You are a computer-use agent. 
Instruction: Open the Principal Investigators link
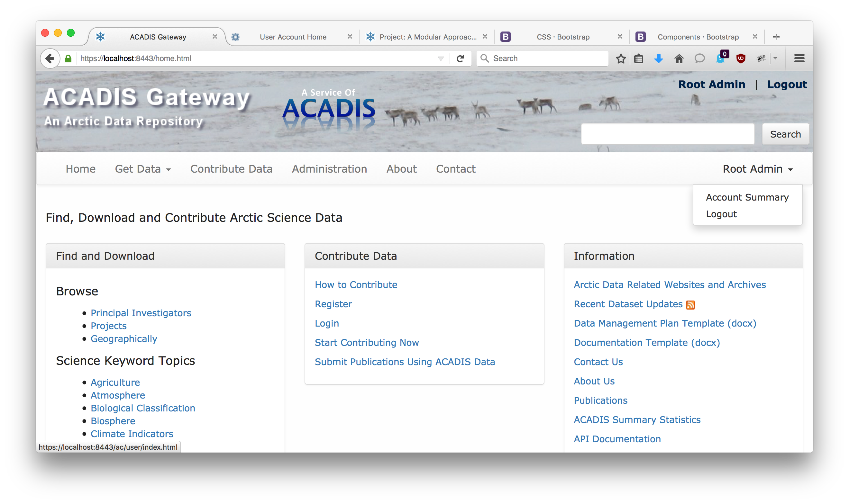141,313
